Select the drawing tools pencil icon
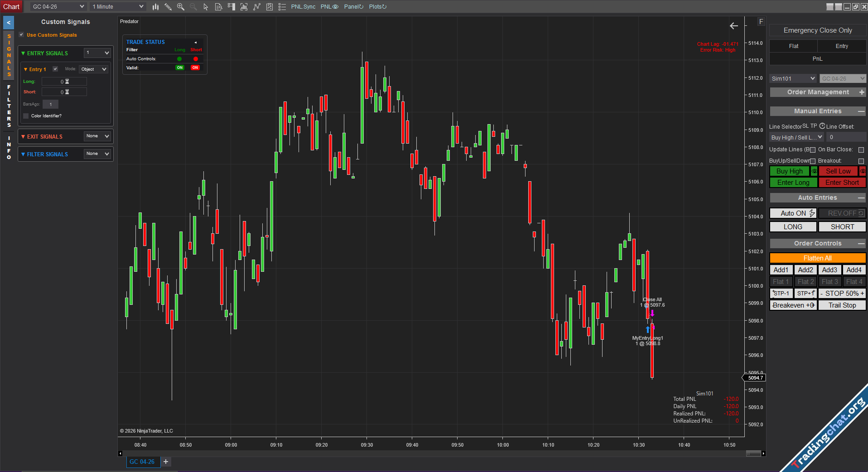868x472 pixels. pyautogui.click(x=168, y=7)
